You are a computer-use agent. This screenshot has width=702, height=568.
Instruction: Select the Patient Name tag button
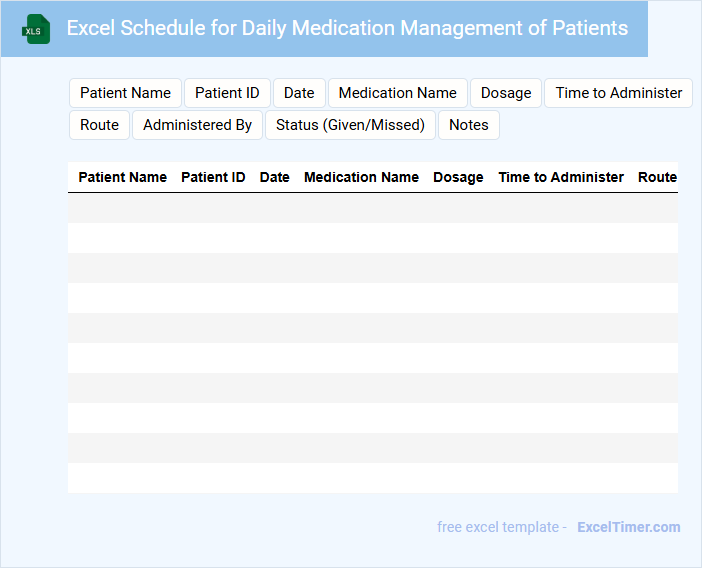(125, 93)
